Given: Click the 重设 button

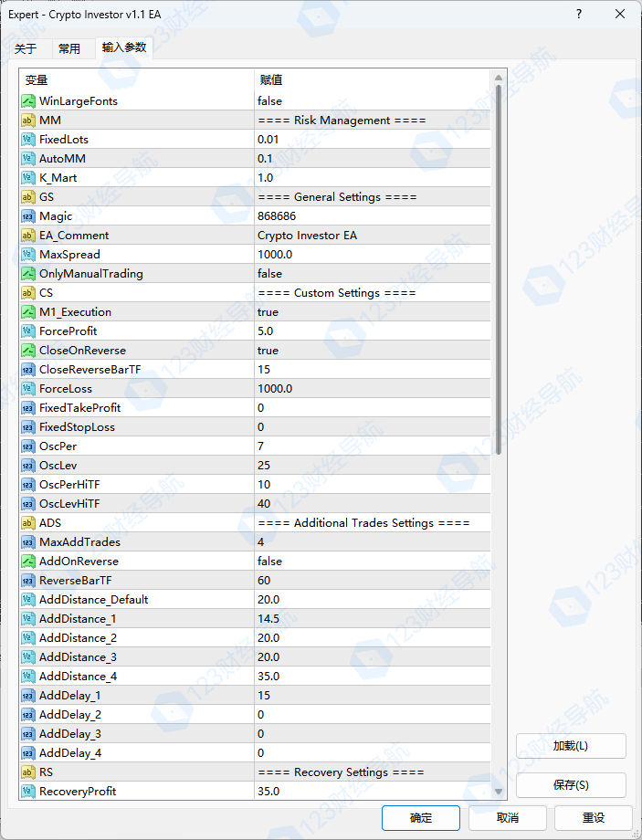Looking at the screenshot, I should (594, 818).
